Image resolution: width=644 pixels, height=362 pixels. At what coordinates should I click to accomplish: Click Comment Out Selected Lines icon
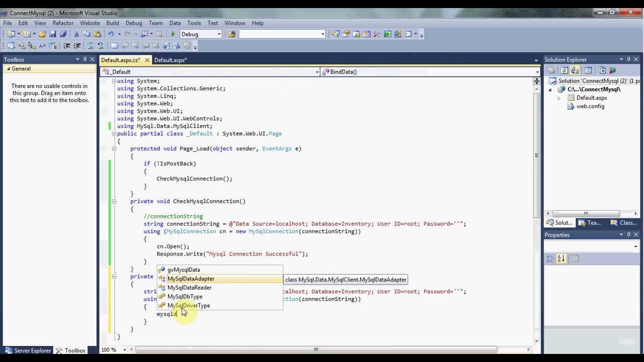[91, 46]
